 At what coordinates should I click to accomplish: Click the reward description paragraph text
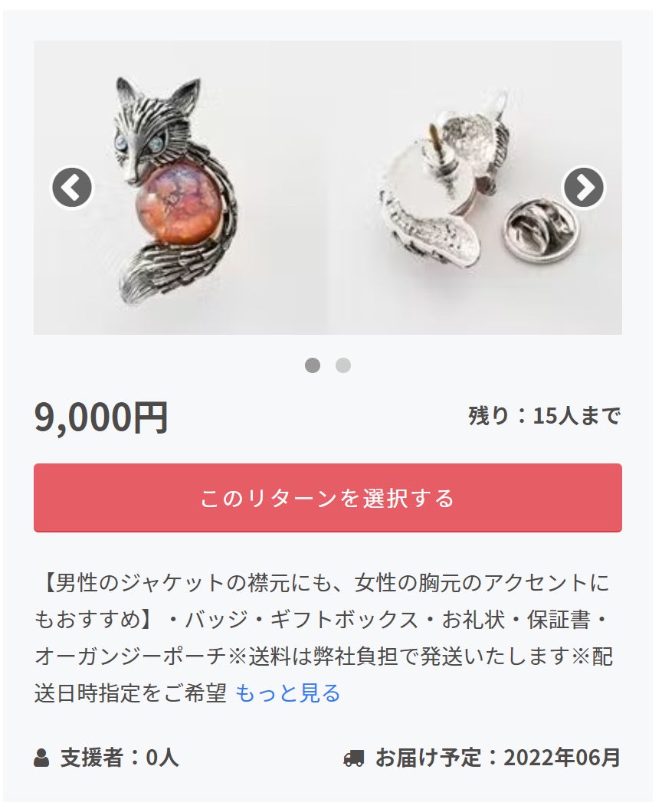pyautogui.click(x=324, y=638)
